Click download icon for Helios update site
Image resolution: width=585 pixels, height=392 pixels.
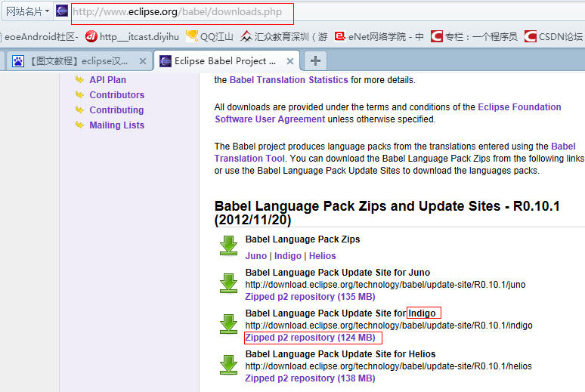coord(228,365)
